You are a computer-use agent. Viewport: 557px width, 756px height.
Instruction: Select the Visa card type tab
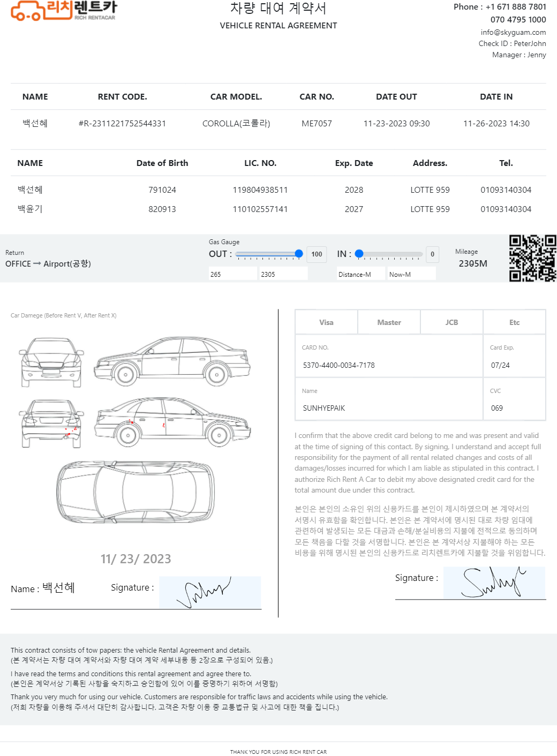(x=326, y=322)
